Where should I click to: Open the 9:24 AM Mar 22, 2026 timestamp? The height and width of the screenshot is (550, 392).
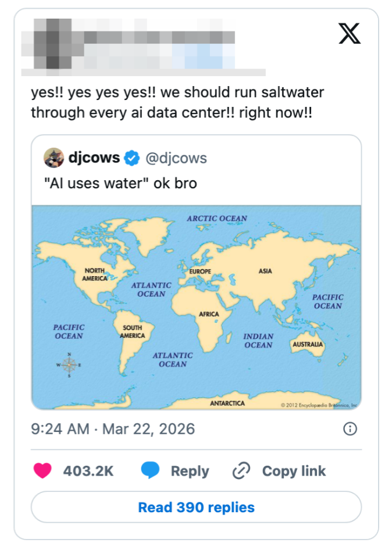coord(113,430)
